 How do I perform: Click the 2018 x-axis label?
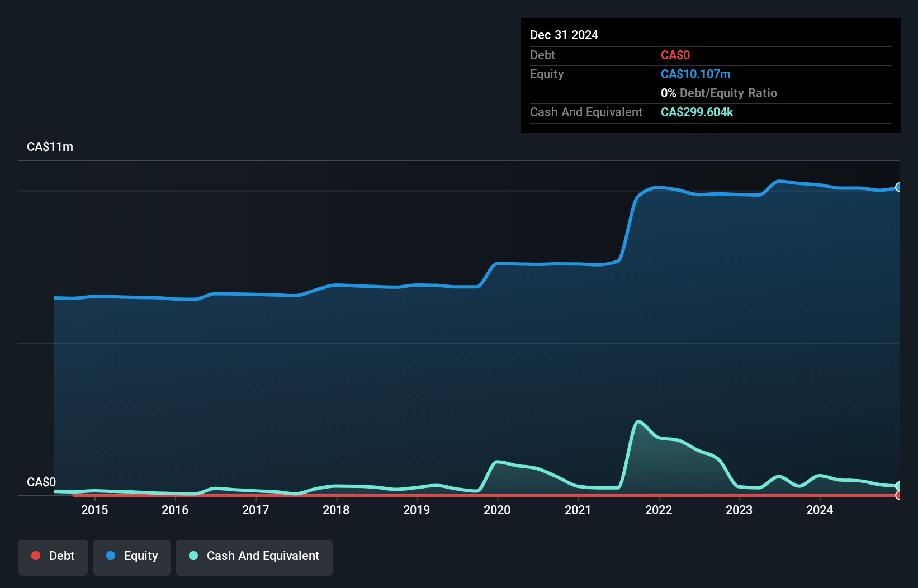336,510
